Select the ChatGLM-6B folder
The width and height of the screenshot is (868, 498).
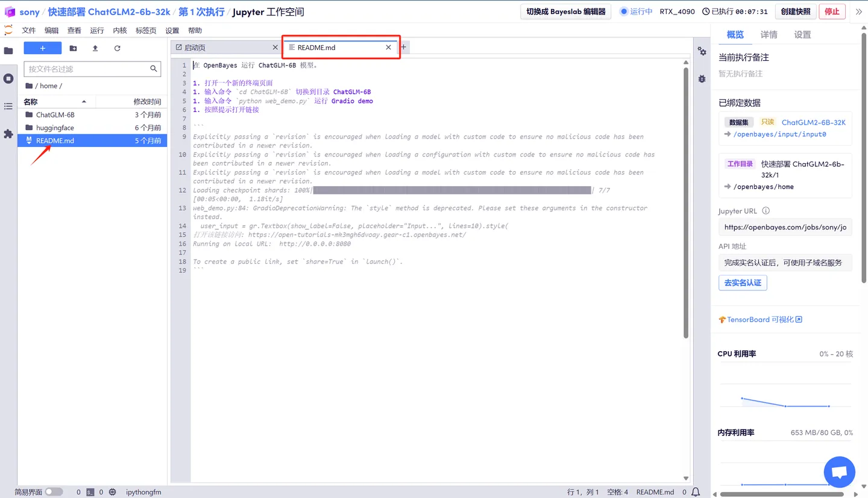[92, 114]
